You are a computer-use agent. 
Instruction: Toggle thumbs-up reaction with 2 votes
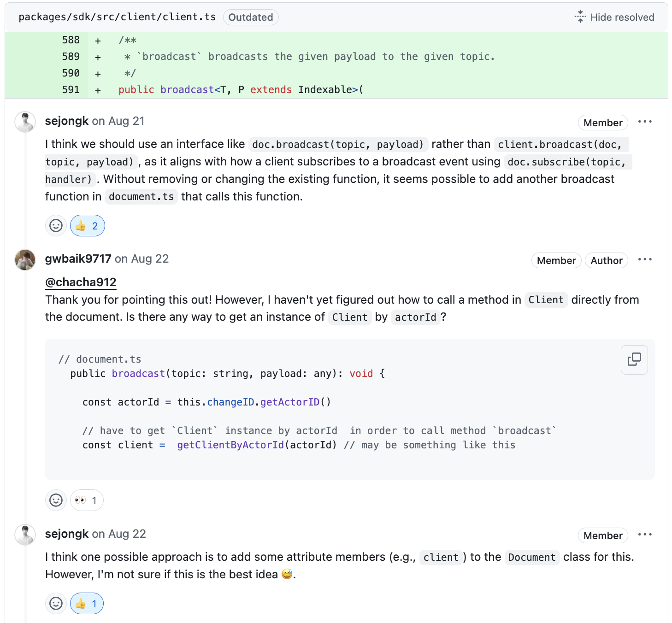[x=88, y=226]
